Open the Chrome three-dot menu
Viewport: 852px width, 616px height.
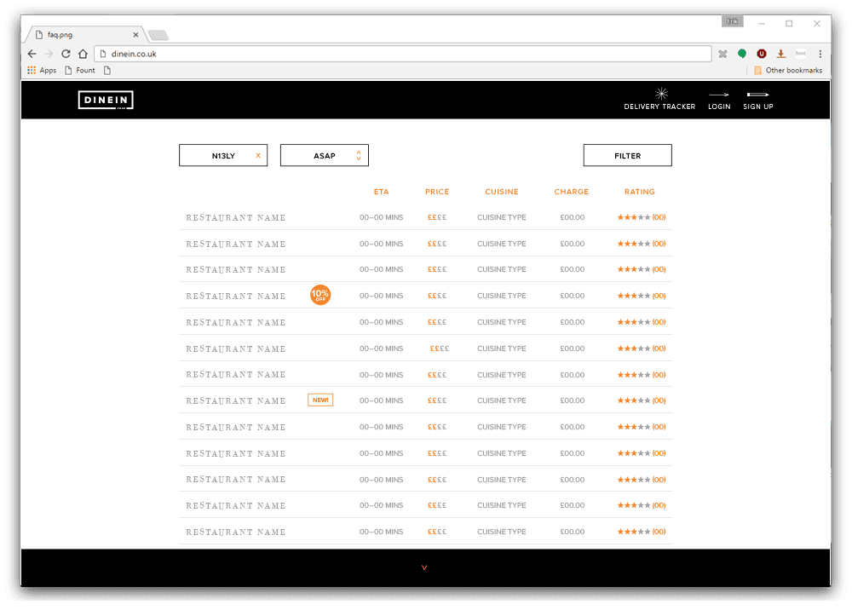pyautogui.click(x=820, y=54)
